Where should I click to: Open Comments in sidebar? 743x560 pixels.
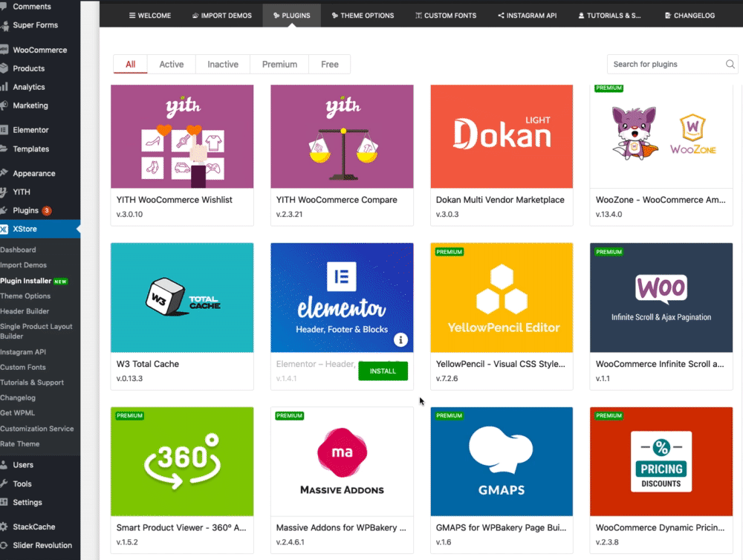coord(32,7)
